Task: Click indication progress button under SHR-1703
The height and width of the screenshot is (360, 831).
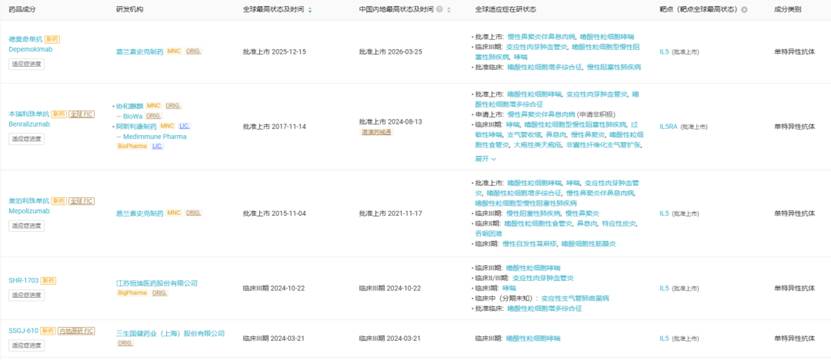Action: (x=26, y=295)
